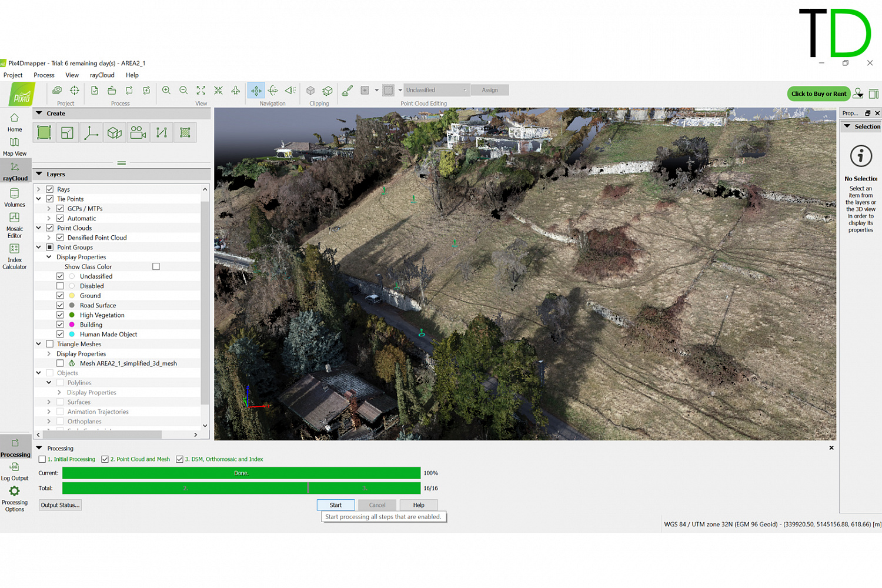Screen dimensions: 882x588
Task: Select the point cloud editing brush tool
Action: 347,90
